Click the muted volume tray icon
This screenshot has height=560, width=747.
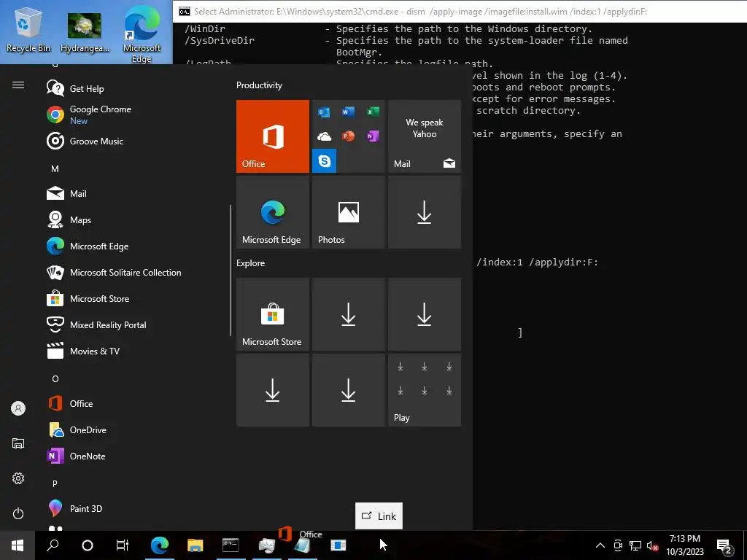coord(652,545)
